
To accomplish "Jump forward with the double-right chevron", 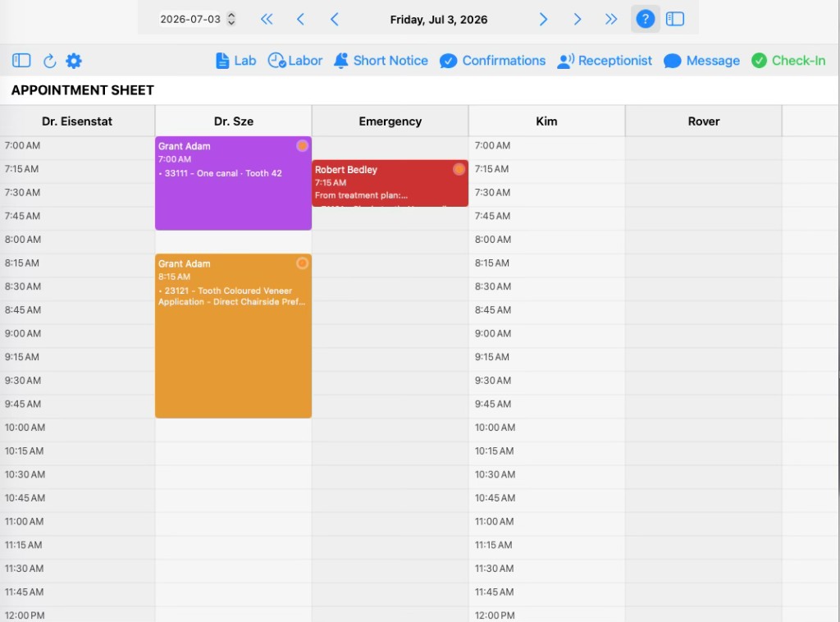I will tap(611, 20).
